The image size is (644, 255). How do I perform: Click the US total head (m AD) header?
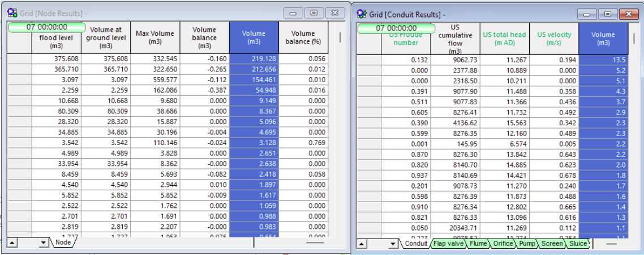(504, 39)
